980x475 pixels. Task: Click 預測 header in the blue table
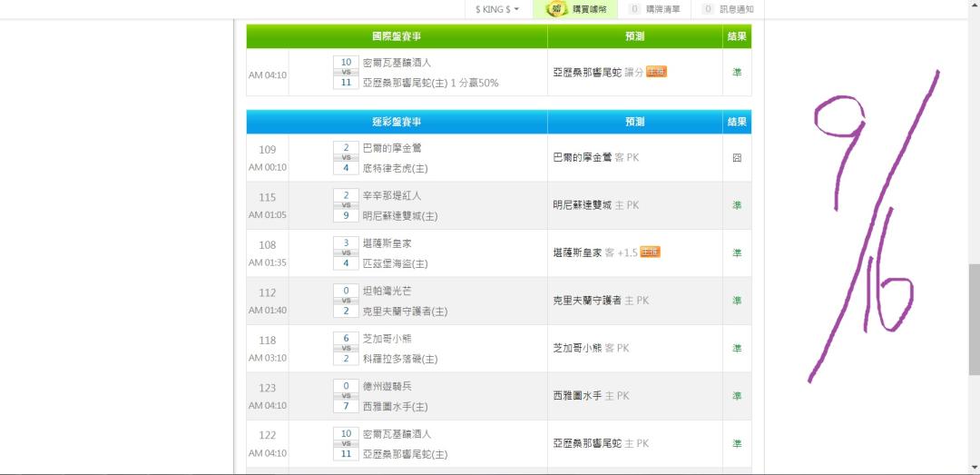[635, 122]
